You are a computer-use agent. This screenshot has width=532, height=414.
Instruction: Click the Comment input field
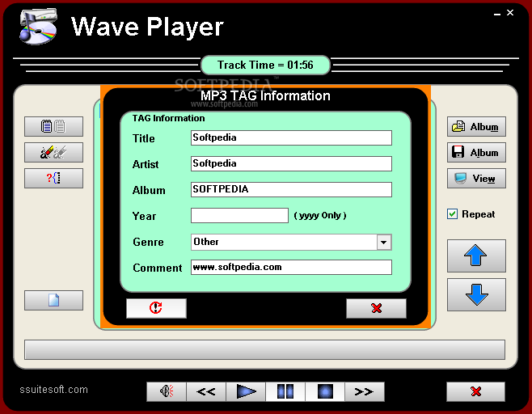coord(291,267)
